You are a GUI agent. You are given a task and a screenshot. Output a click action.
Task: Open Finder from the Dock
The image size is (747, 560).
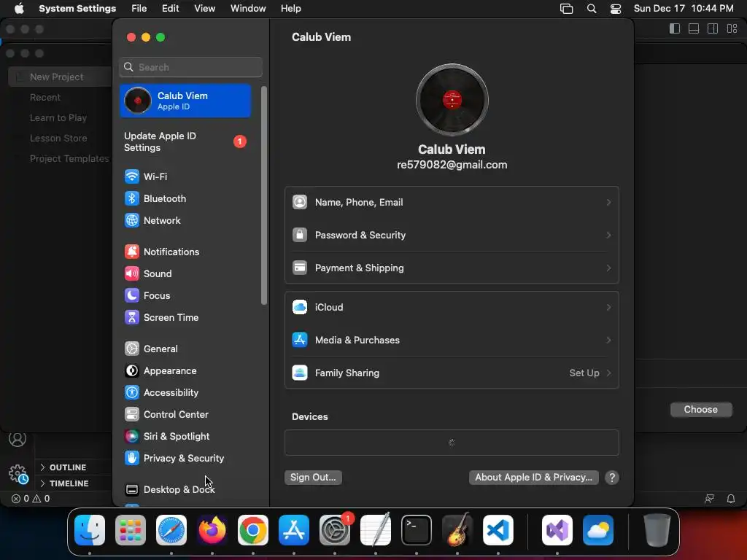[x=90, y=530]
